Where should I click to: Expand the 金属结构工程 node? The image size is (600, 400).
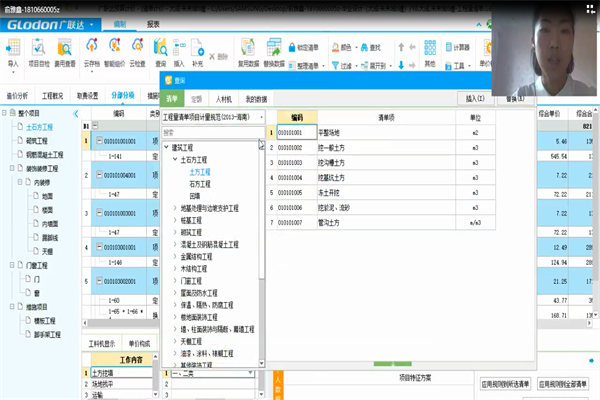coord(175,256)
